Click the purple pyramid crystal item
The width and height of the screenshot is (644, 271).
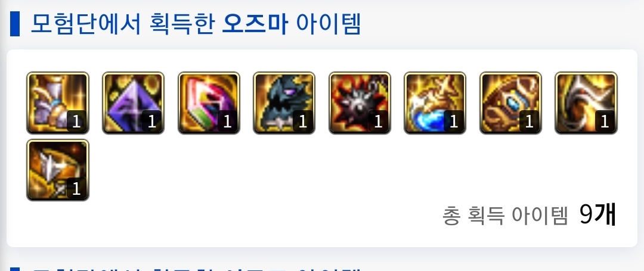pos(133,103)
